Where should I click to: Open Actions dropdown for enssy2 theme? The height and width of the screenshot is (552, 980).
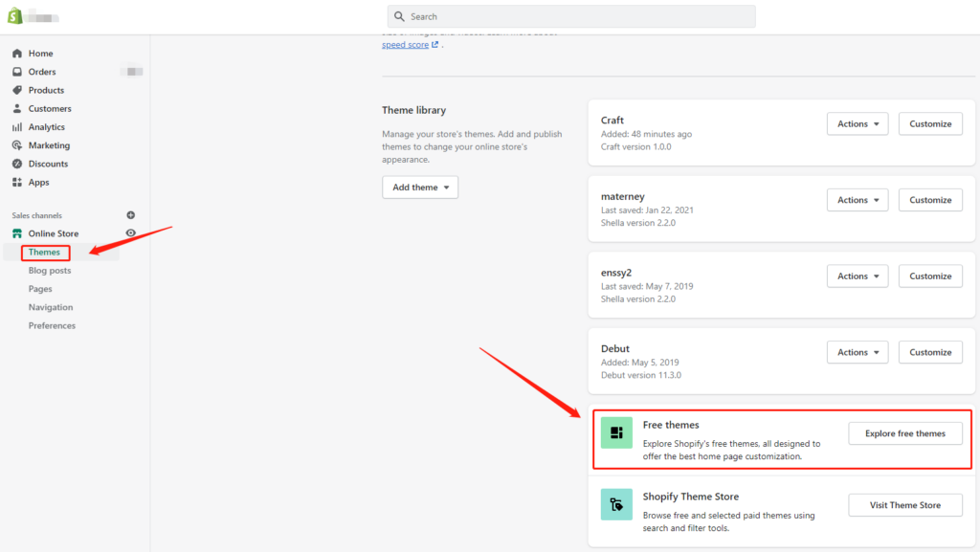click(x=857, y=276)
